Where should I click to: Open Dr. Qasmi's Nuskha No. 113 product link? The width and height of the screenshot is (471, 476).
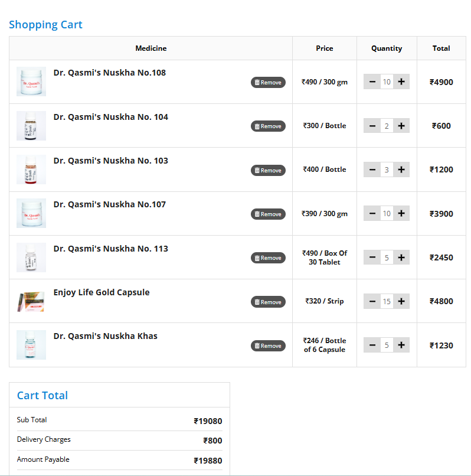(110, 249)
